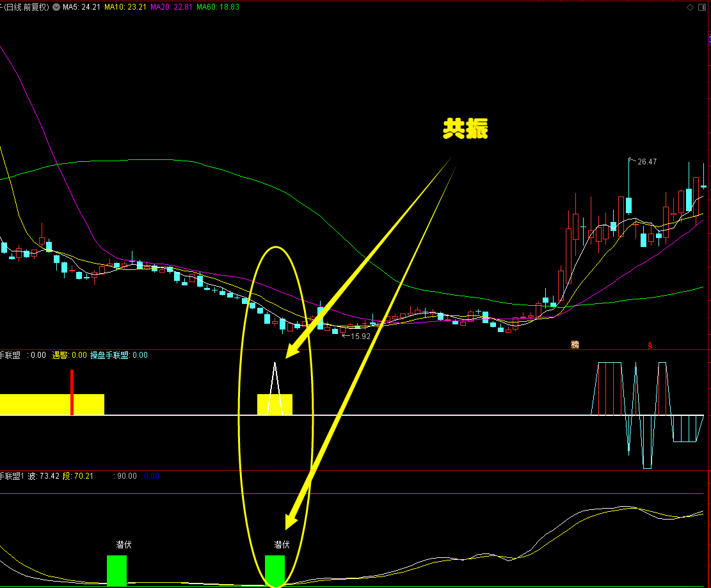Viewport: 711px width, 588px height.
Task: Click the 15.92 low price label
Action: point(360,337)
